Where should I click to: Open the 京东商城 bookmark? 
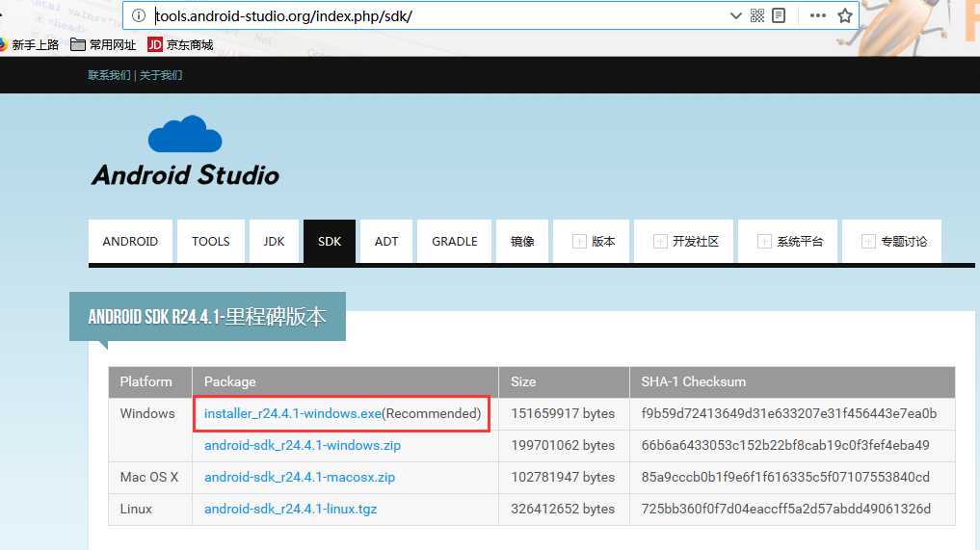(x=180, y=45)
